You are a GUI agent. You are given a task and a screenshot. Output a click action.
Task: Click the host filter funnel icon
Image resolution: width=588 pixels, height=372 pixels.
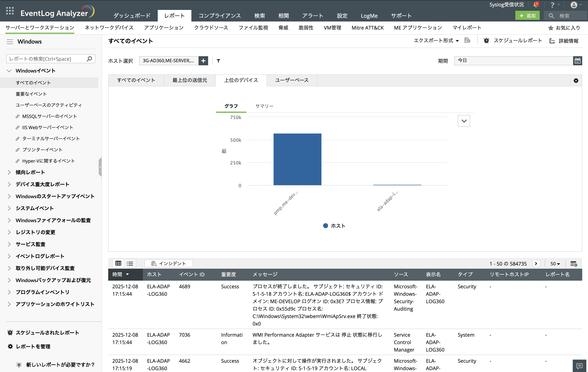pos(218,61)
